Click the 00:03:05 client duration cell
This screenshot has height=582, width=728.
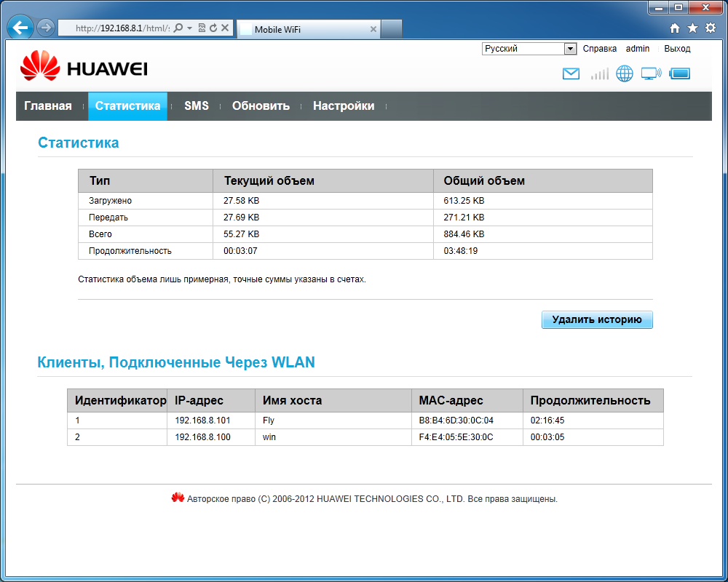[593, 437]
